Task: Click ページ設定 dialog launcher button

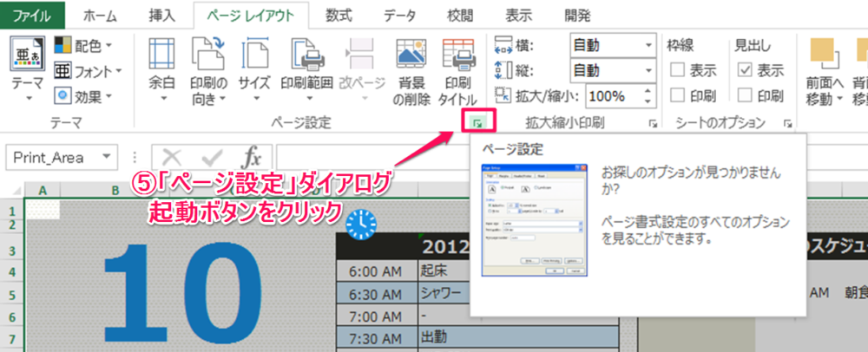Action: coord(477,124)
